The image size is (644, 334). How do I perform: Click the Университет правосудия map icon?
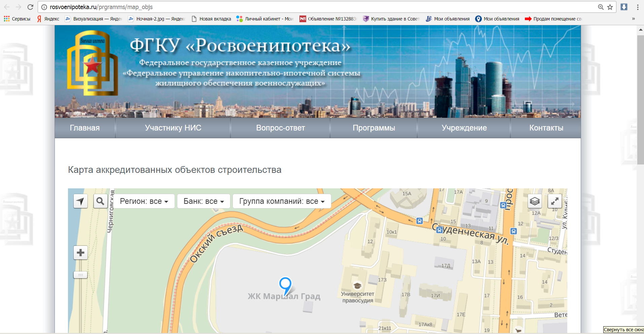click(357, 286)
